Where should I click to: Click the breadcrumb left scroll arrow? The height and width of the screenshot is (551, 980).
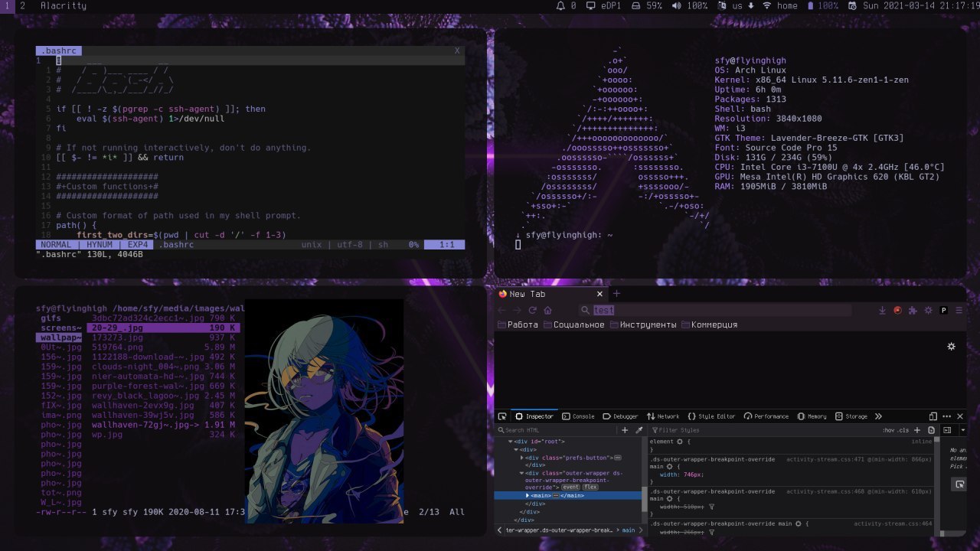tap(500, 530)
